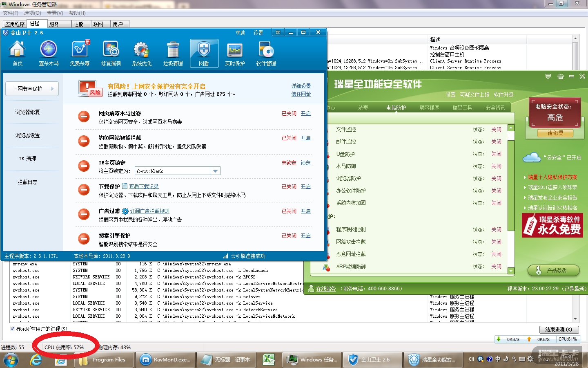Switch to 瑞星全功能安全 taskbar window
This screenshot has width=588, height=368.
pyautogui.click(x=434, y=360)
